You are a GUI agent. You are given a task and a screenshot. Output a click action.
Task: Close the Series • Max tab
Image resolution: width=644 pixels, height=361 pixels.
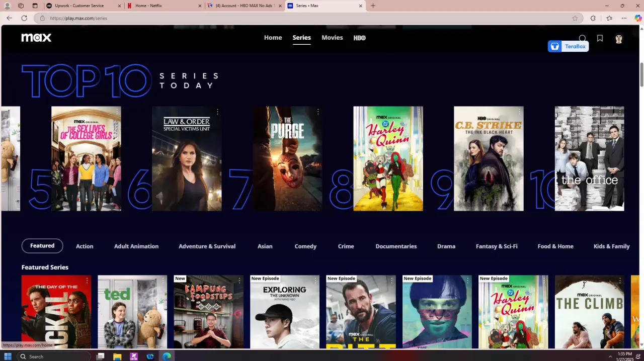point(360,6)
